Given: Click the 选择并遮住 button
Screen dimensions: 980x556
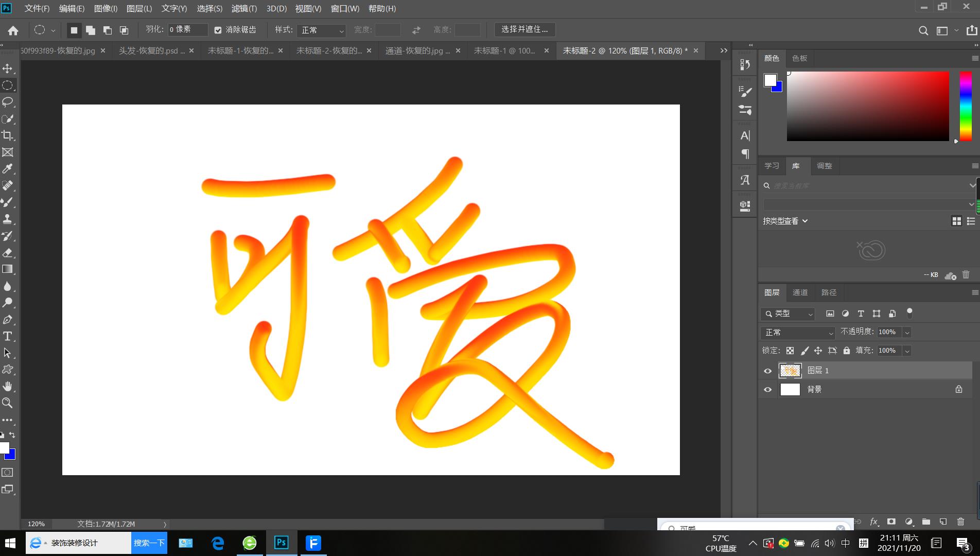Looking at the screenshot, I should 524,29.
